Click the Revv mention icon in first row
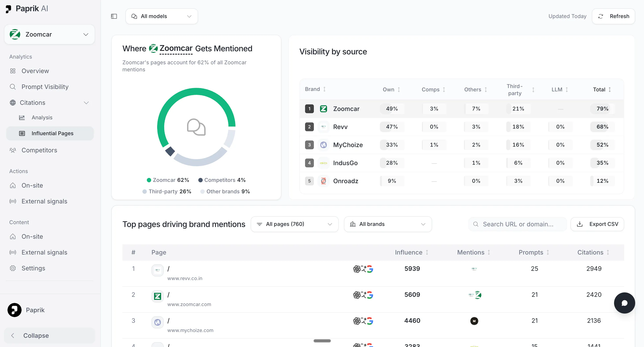This screenshot has width=644, height=347. pyautogui.click(x=474, y=269)
